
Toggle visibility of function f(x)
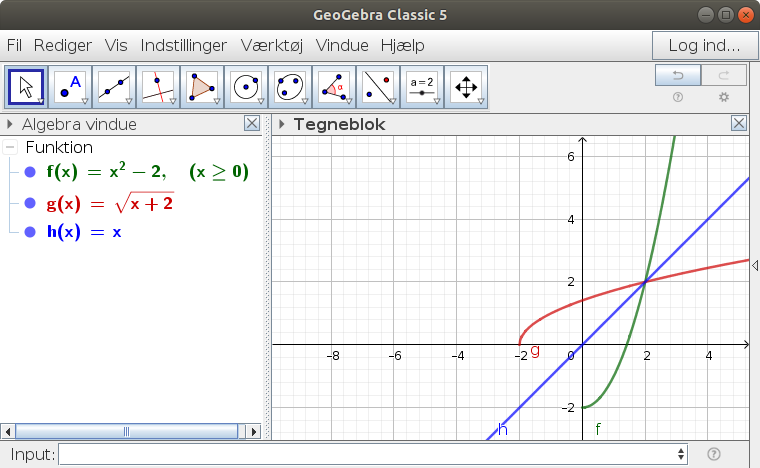tap(30, 172)
